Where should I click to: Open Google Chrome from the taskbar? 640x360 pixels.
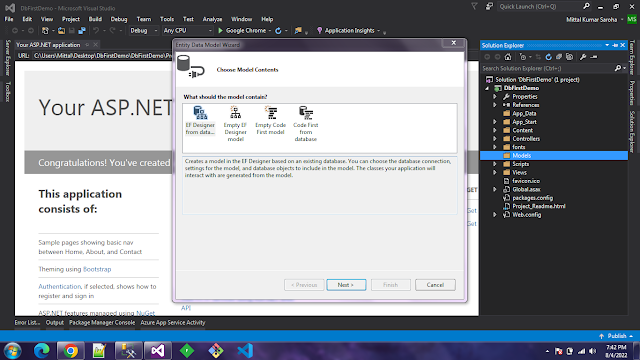point(70,351)
